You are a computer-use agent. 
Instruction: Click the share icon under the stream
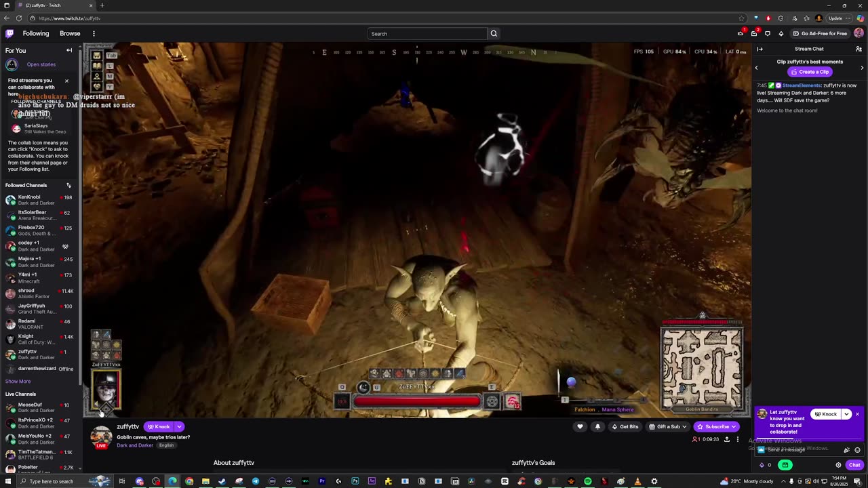tap(727, 439)
